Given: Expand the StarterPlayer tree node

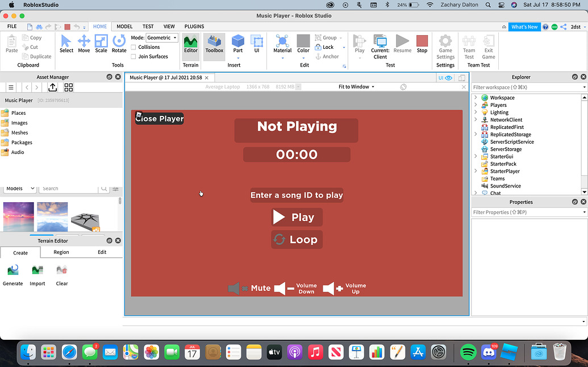Looking at the screenshot, I should pyautogui.click(x=476, y=171).
